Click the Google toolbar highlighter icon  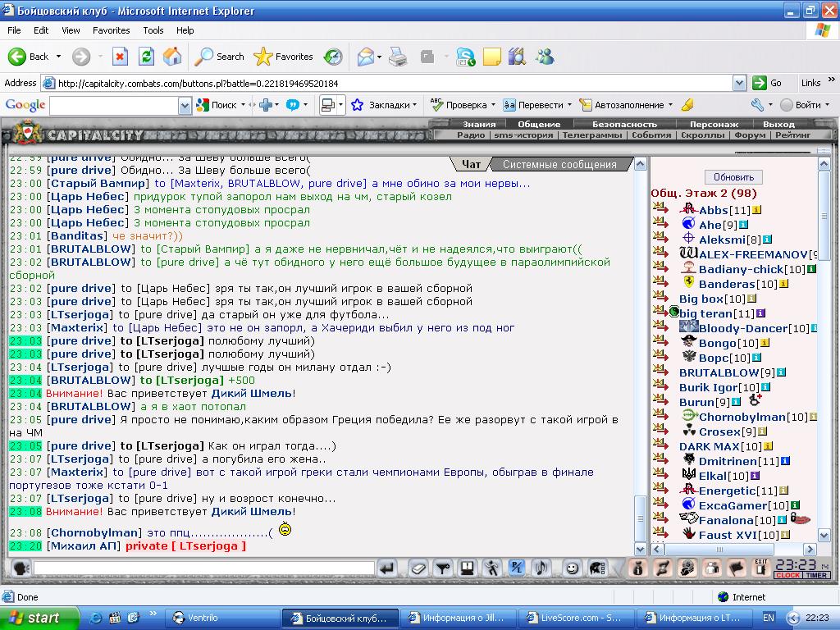687,105
